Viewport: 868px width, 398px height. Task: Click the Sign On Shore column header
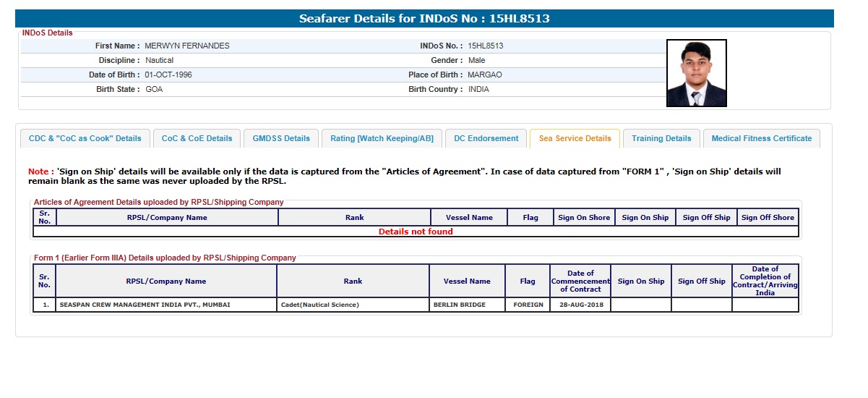tap(583, 217)
